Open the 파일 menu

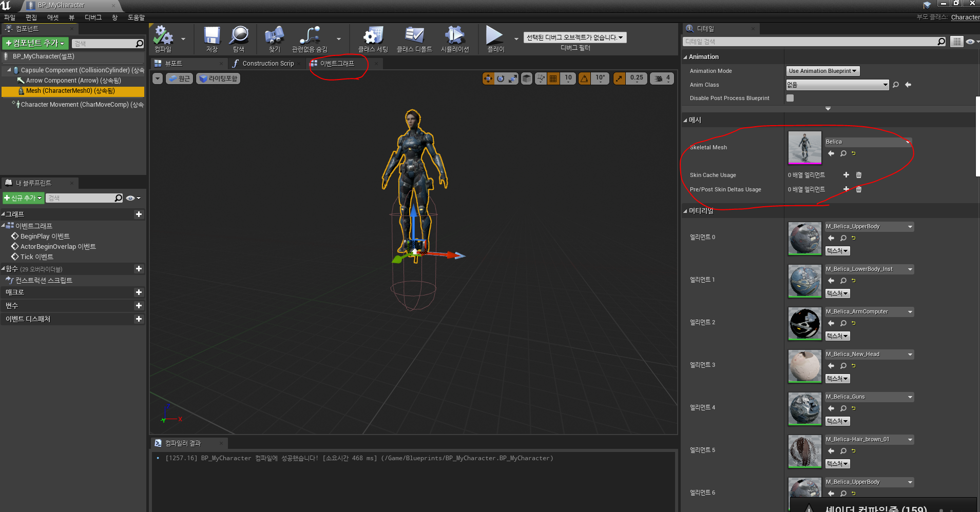coord(10,17)
